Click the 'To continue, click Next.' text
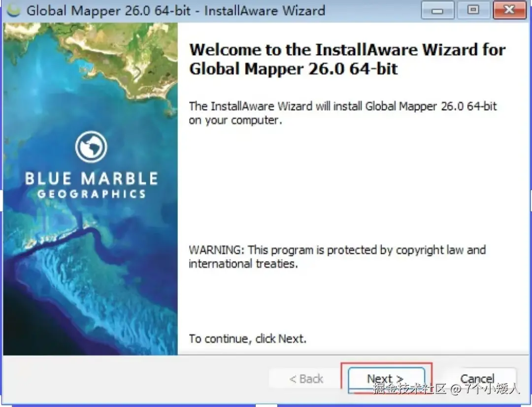The height and width of the screenshot is (407, 532). tap(248, 339)
